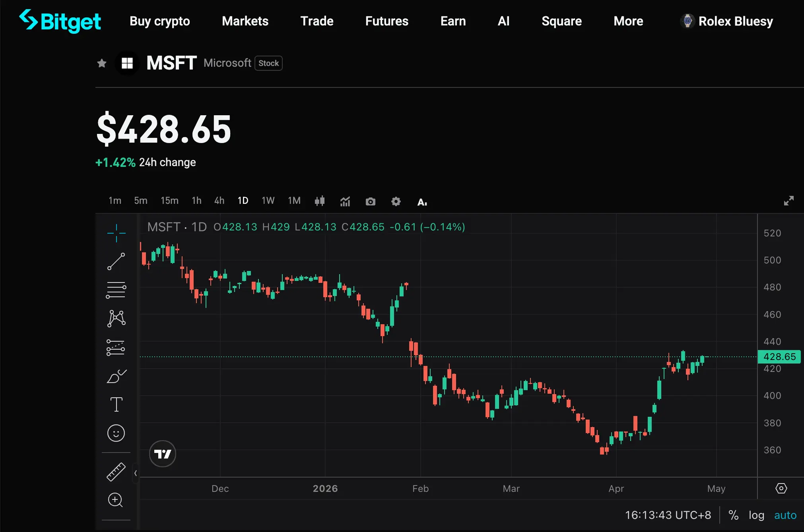804x532 pixels.
Task: Select the trend line drawing tool
Action: point(116,261)
